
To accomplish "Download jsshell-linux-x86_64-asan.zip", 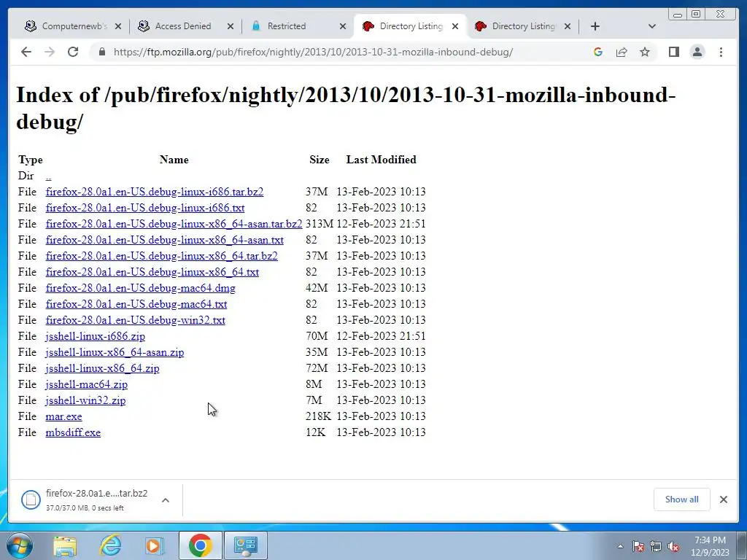I will tap(115, 352).
